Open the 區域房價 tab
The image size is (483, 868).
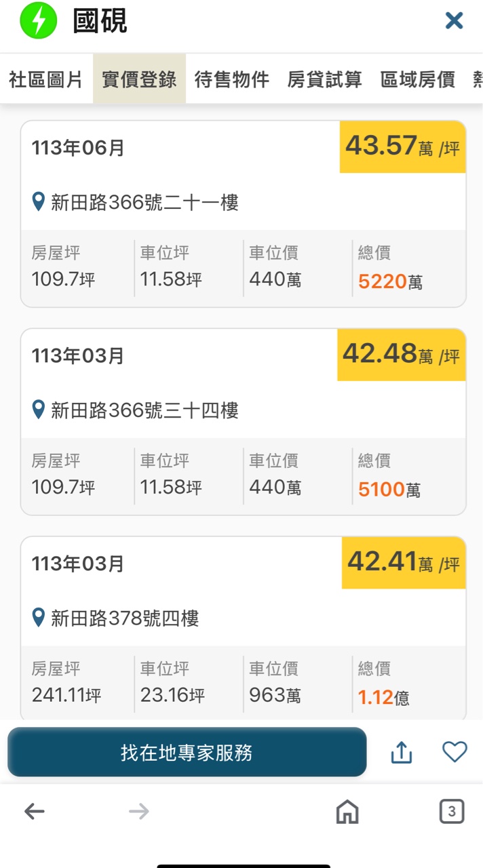pos(418,79)
